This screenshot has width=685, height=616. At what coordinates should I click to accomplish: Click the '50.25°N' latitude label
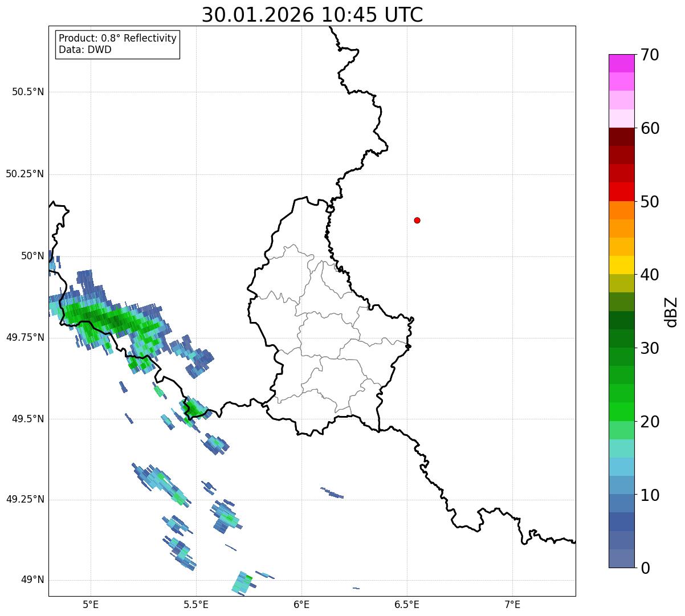pyautogui.click(x=25, y=174)
